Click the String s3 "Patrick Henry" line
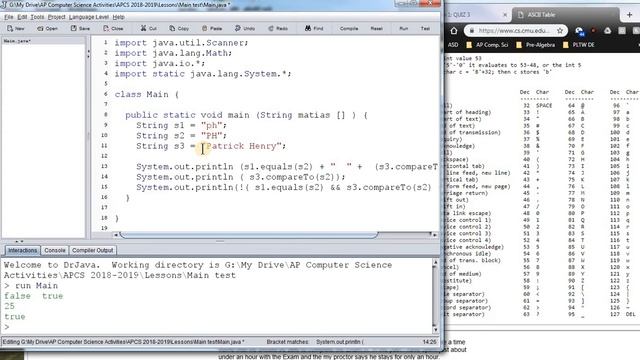Viewport: 640px width, 360px height. [211, 146]
